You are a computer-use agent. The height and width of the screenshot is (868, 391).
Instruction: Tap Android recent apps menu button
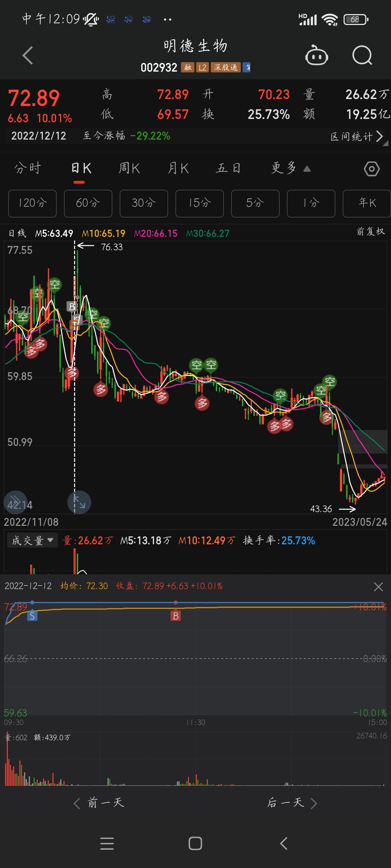click(107, 843)
